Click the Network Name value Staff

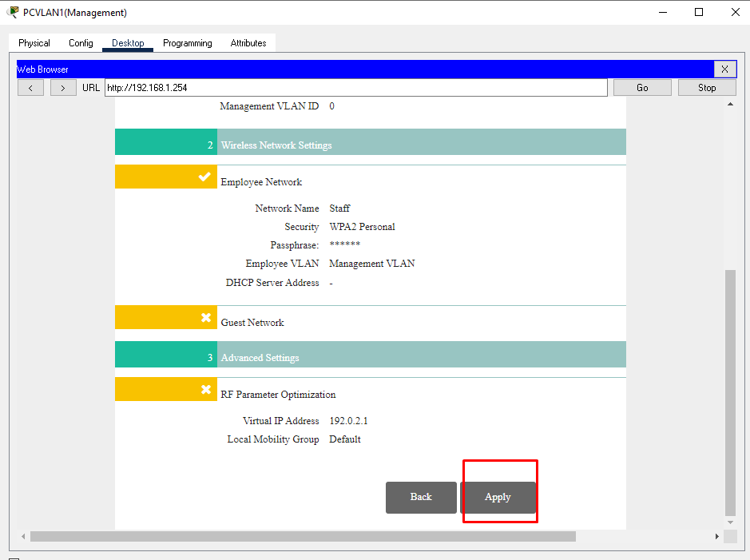click(339, 209)
